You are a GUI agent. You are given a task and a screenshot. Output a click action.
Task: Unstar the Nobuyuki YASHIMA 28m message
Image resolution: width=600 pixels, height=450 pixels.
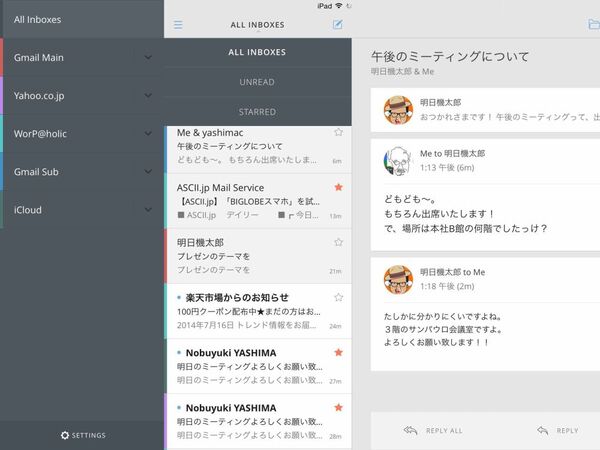(x=338, y=408)
